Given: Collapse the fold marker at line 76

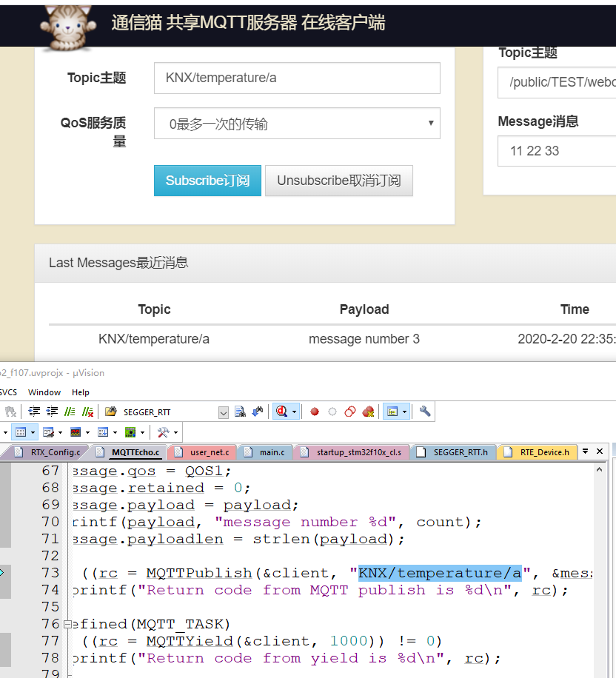Looking at the screenshot, I should click(x=67, y=624).
